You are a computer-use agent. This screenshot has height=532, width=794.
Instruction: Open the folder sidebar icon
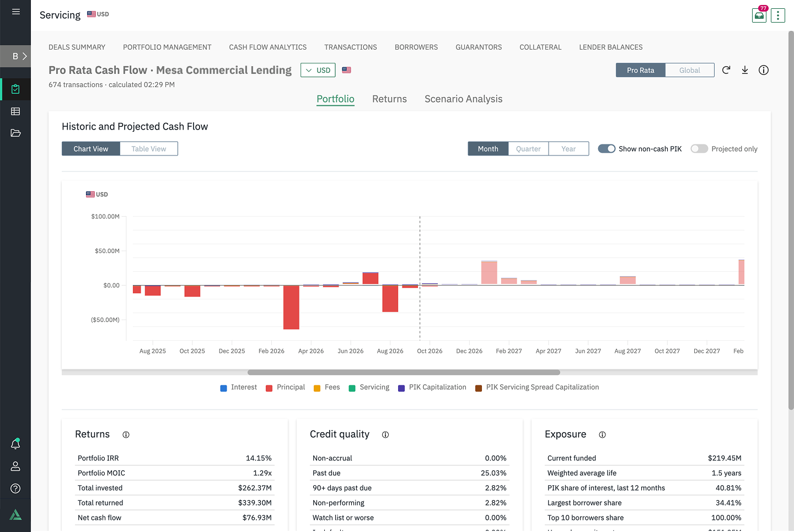15,133
